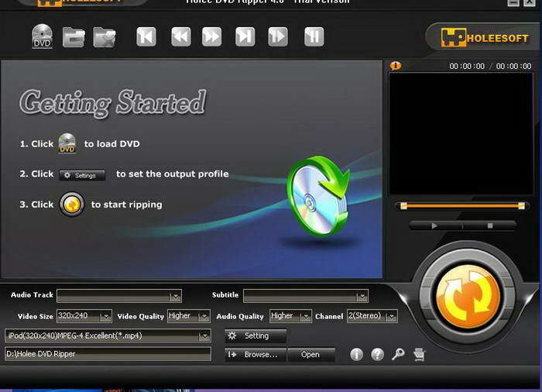Click the key register icon
Screen dimensions: 542x392
[x=398, y=354]
